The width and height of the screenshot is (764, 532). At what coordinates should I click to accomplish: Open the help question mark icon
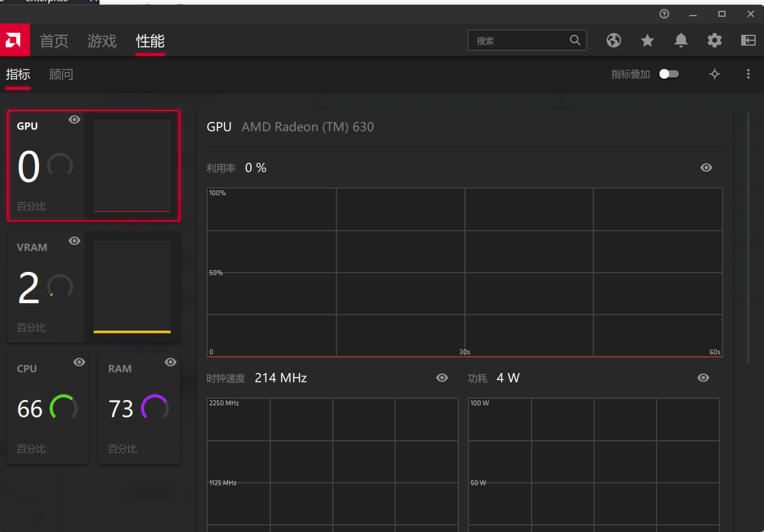pyautogui.click(x=664, y=14)
